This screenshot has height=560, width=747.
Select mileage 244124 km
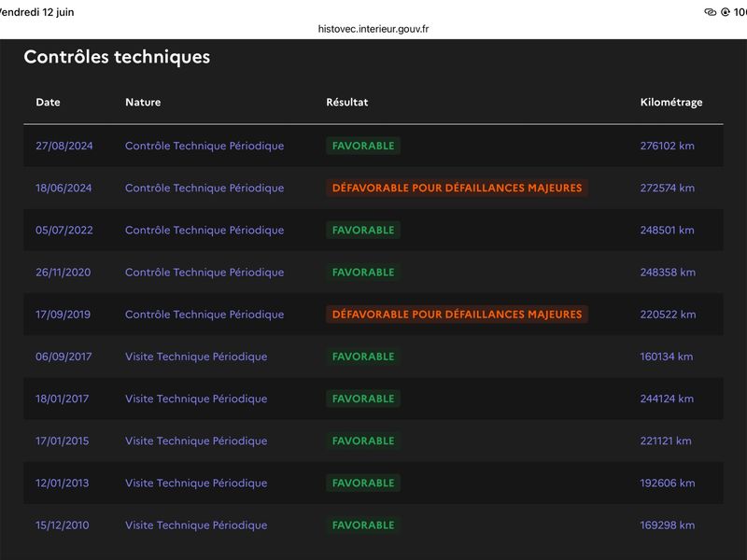pyautogui.click(x=667, y=399)
